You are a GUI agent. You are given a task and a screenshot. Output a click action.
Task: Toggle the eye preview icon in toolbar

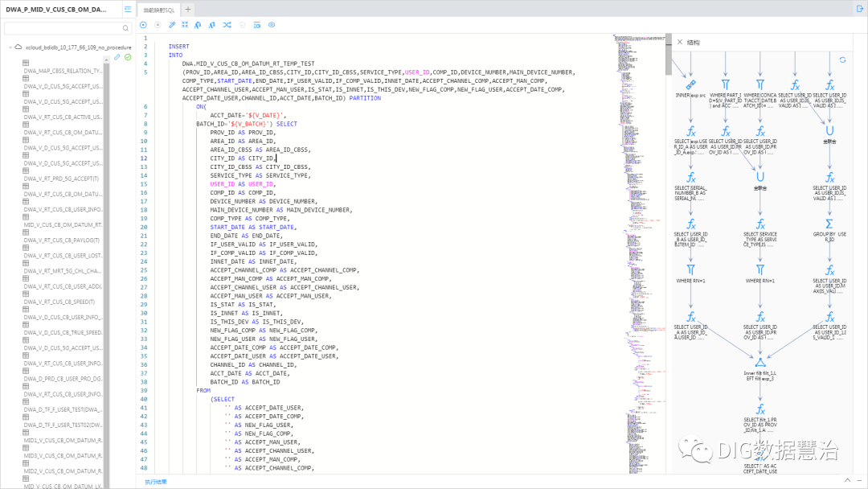click(x=272, y=25)
